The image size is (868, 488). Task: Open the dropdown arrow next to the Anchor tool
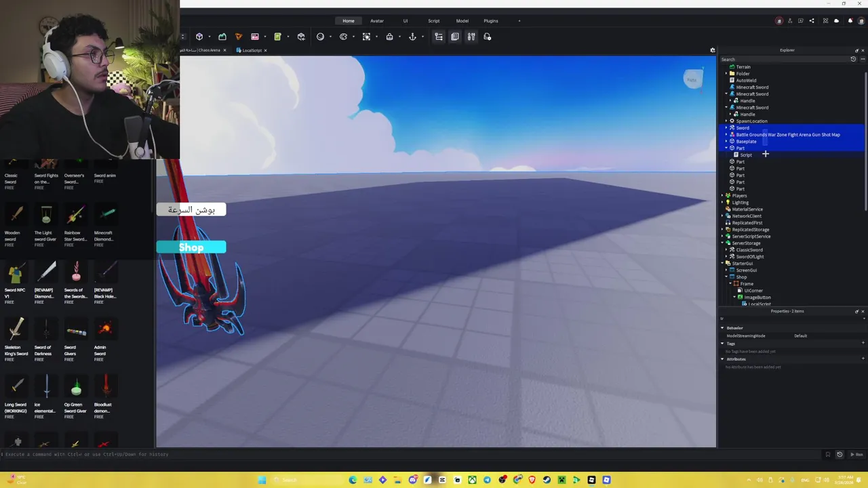tap(422, 37)
